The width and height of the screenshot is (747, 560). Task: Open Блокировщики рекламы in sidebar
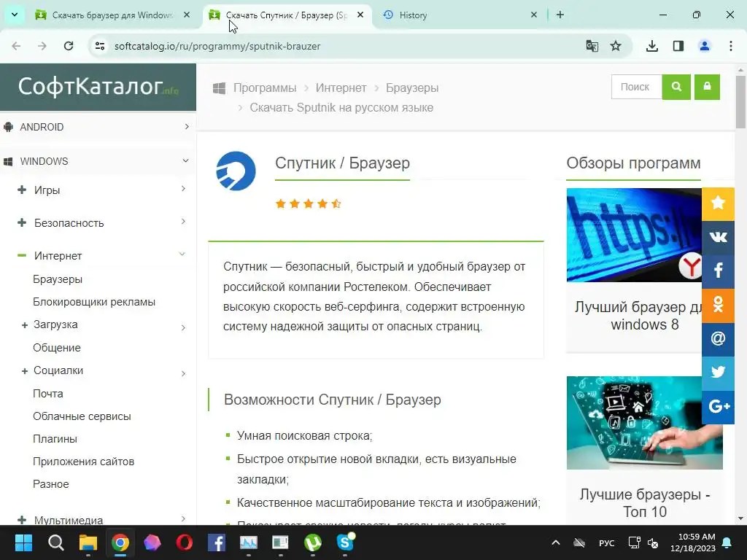pos(94,302)
